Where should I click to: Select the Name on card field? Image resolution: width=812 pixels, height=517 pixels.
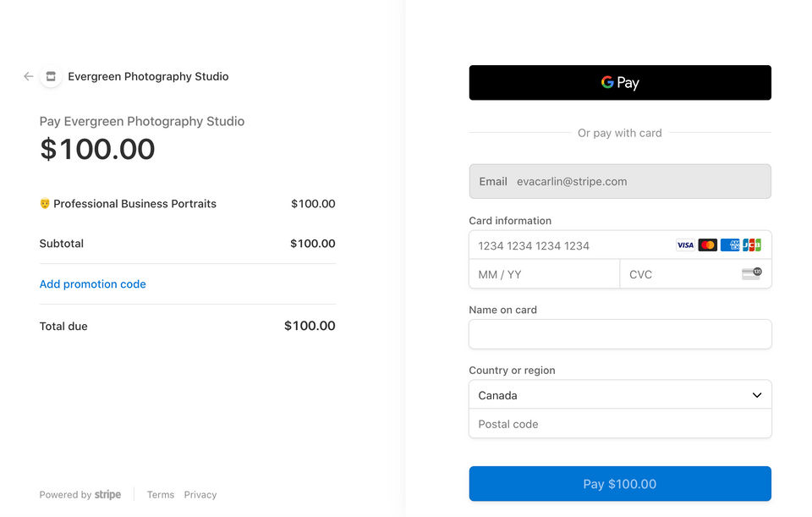[x=620, y=334]
